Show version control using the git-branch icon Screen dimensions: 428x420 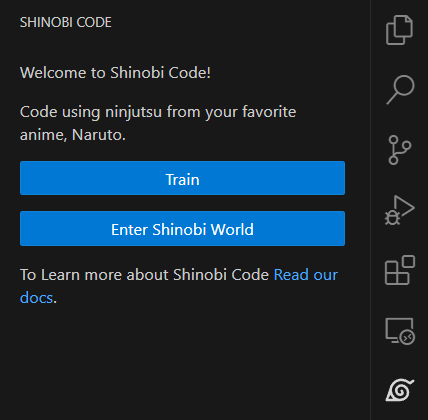[x=399, y=150]
